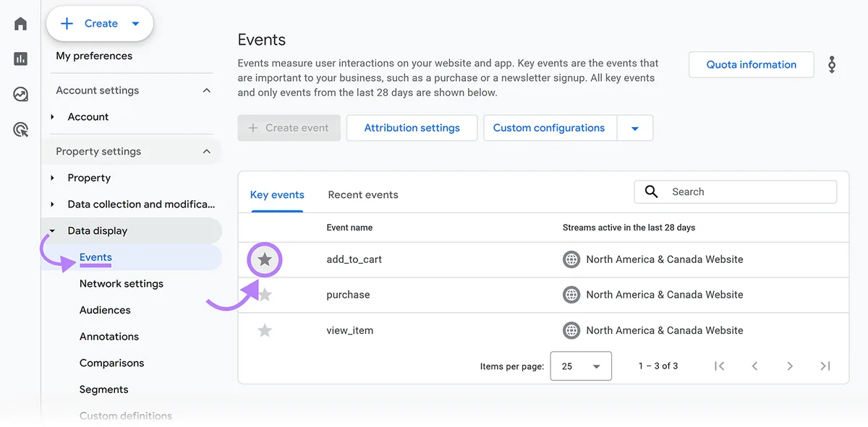The height and width of the screenshot is (427, 868).
Task: Open Items per page dropdown
Action: pyautogui.click(x=581, y=366)
